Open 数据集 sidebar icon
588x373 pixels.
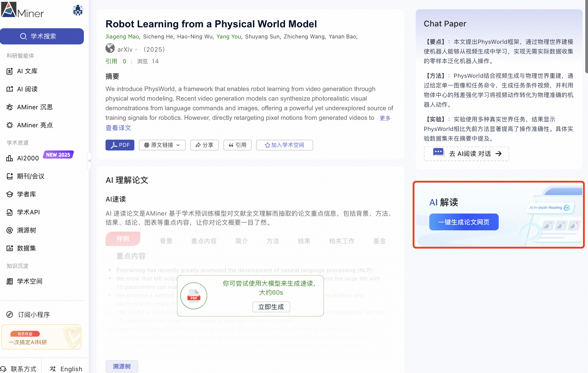(x=10, y=248)
